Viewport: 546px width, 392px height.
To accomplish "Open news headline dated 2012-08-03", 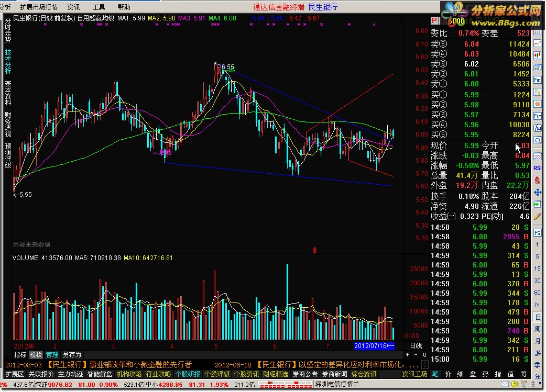I will click(x=99, y=365).
